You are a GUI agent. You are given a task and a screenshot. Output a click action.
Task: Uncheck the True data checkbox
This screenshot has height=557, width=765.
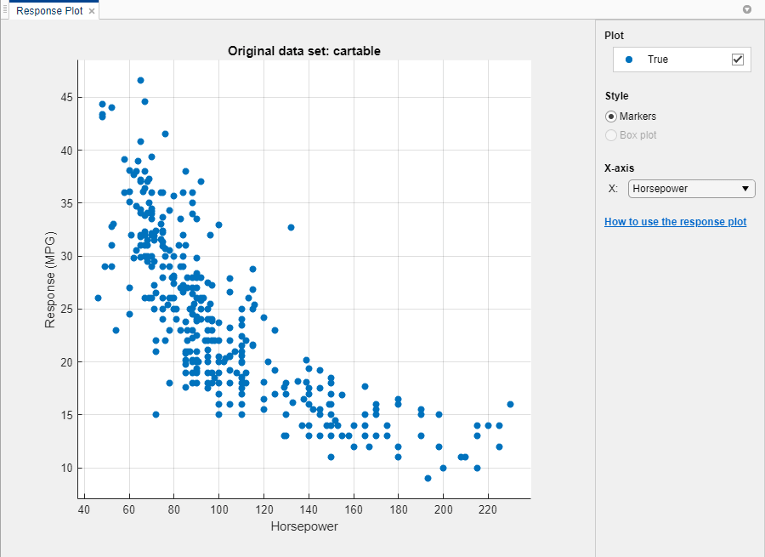point(738,60)
